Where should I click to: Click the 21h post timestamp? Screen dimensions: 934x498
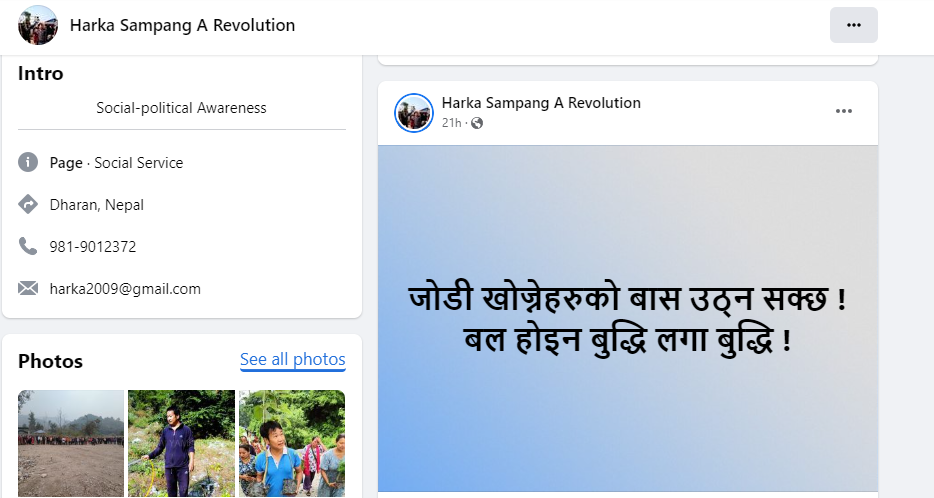click(452, 123)
